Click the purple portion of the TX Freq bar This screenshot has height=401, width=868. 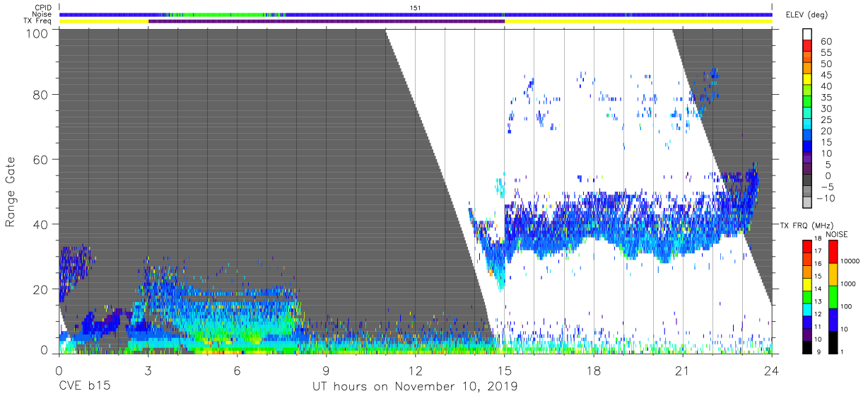[327, 21]
